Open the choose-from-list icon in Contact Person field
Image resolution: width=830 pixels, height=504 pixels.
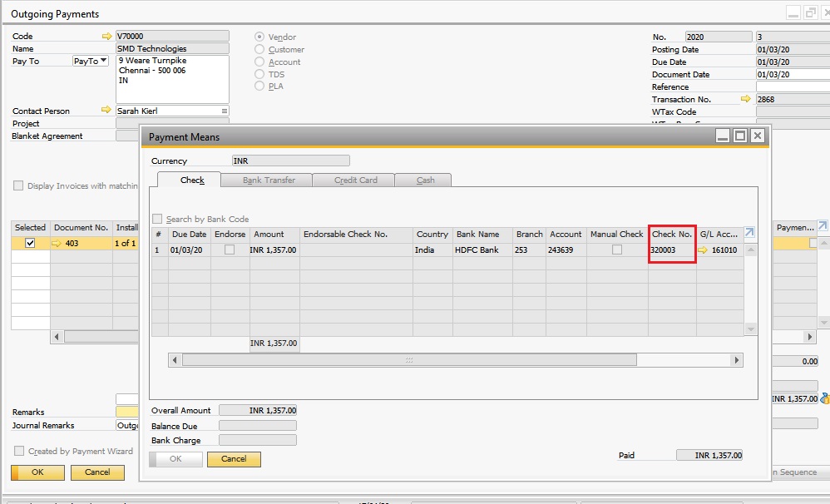click(223, 111)
